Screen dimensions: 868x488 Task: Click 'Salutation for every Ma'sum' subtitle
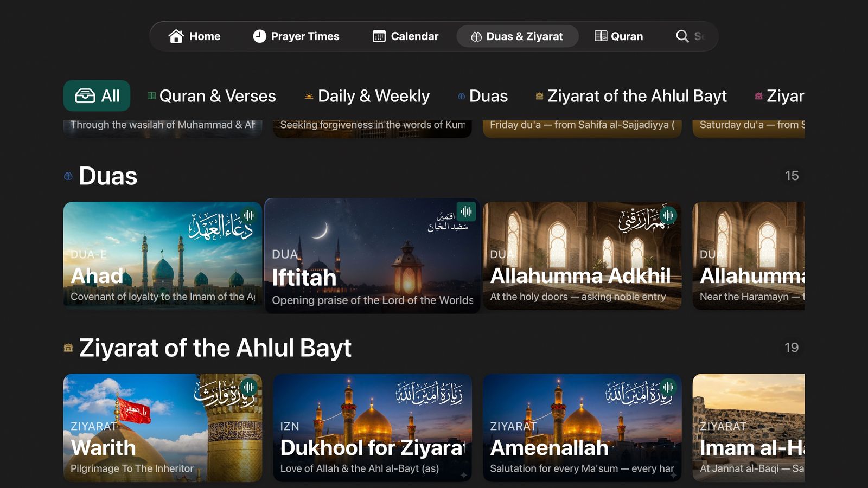click(x=582, y=468)
